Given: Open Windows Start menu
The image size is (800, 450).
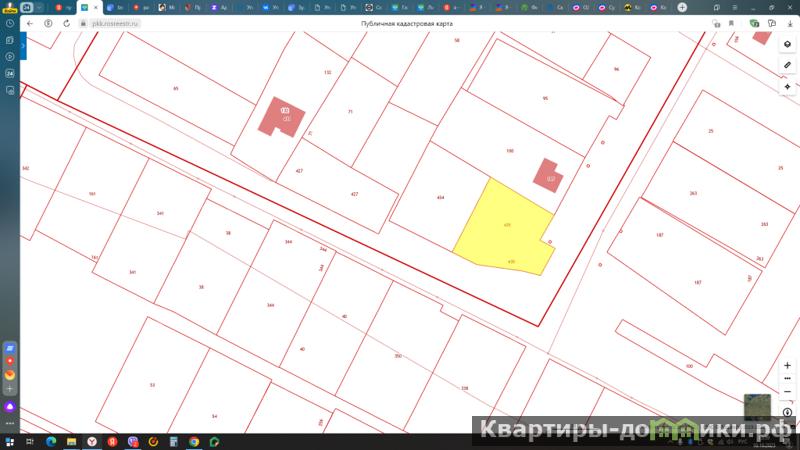Looking at the screenshot, I should [8, 441].
